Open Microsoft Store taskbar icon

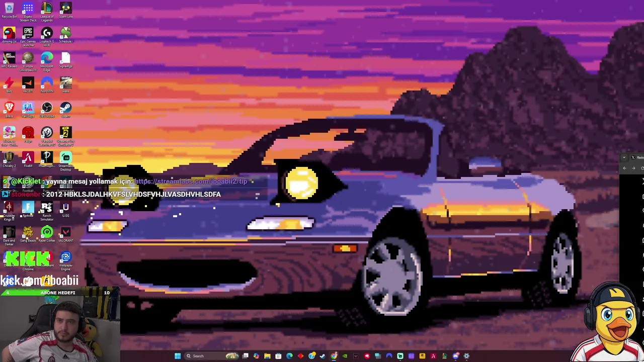click(278, 356)
